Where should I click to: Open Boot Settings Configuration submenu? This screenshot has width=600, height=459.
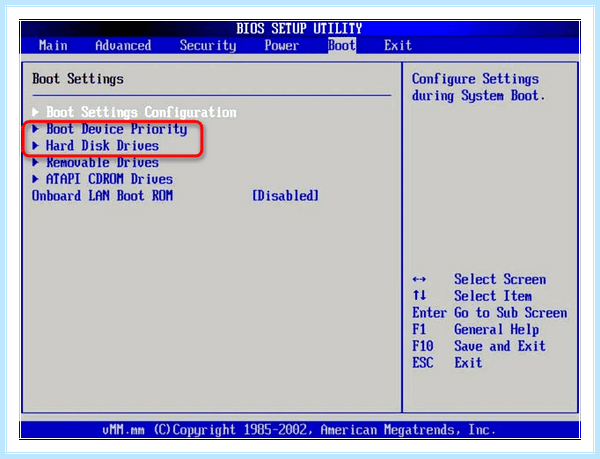pyautogui.click(x=141, y=112)
